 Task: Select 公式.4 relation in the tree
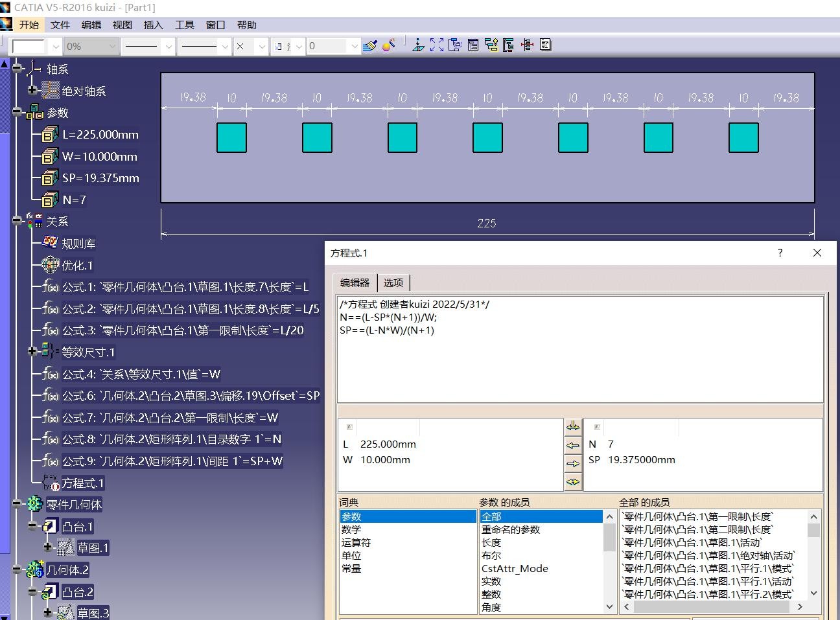point(141,374)
